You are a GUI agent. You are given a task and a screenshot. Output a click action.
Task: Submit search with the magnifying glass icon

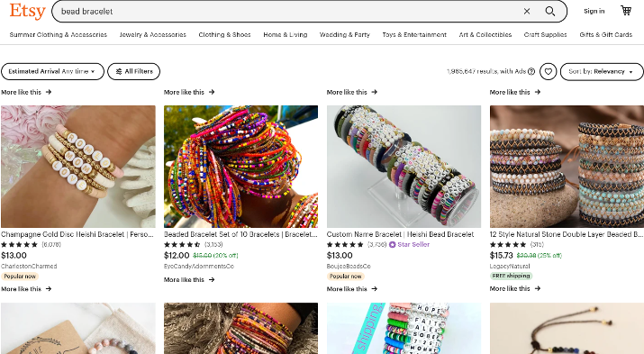click(550, 12)
